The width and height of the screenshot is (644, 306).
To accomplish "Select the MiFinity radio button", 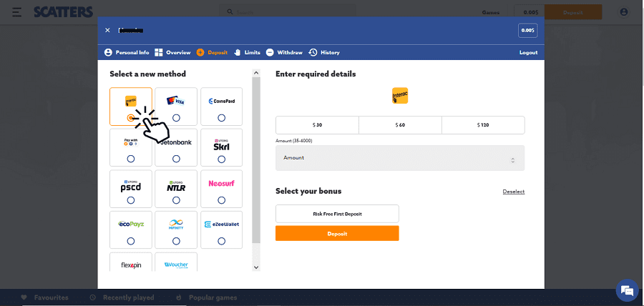I will tap(176, 241).
